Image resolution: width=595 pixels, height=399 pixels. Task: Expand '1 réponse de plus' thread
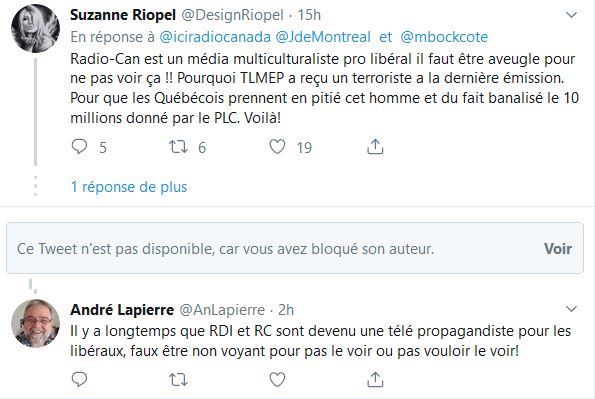pos(129,187)
